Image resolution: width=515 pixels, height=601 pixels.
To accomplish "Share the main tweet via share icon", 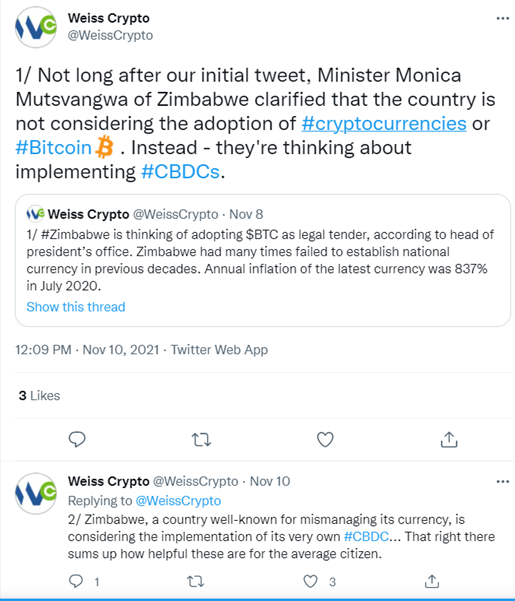I will tap(449, 439).
